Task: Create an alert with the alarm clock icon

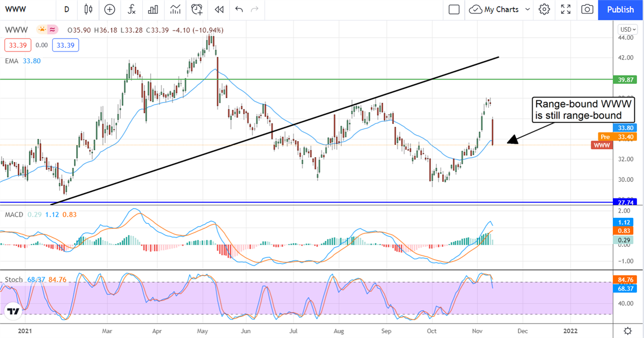Action: [x=197, y=9]
